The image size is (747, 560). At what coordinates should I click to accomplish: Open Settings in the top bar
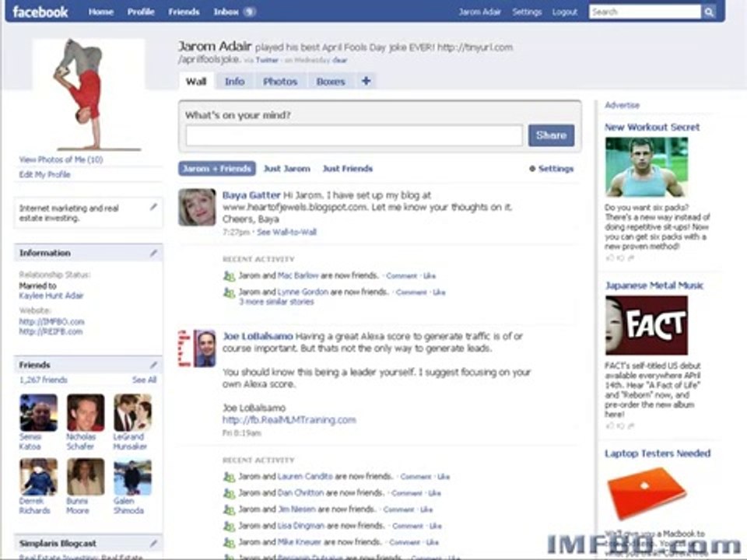[527, 12]
